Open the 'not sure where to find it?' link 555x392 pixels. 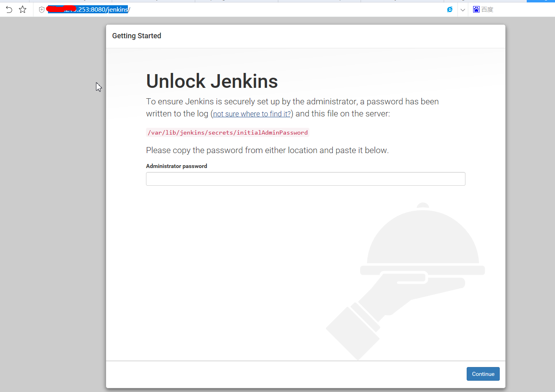click(252, 114)
